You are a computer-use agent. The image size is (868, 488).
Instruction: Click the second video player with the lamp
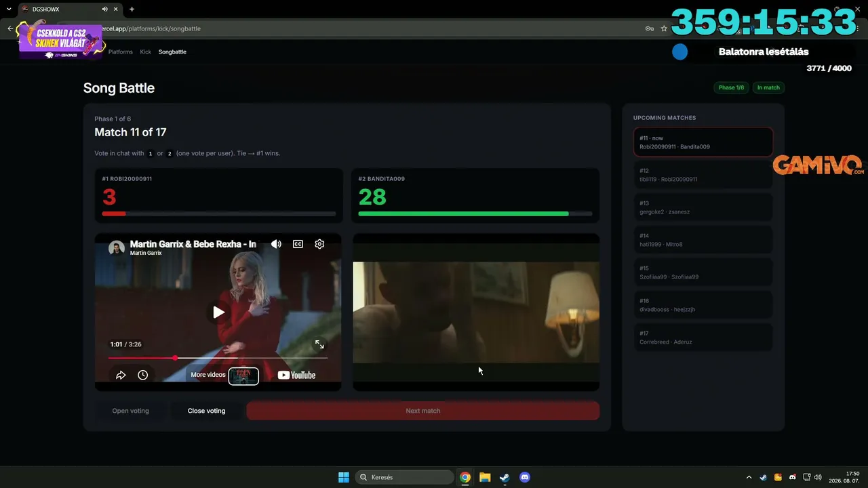pyautogui.click(x=476, y=312)
